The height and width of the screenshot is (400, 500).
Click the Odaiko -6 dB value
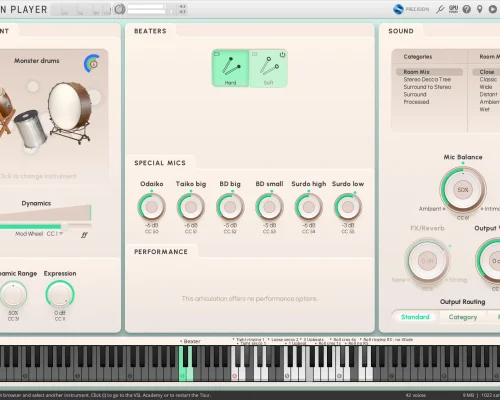152,226
